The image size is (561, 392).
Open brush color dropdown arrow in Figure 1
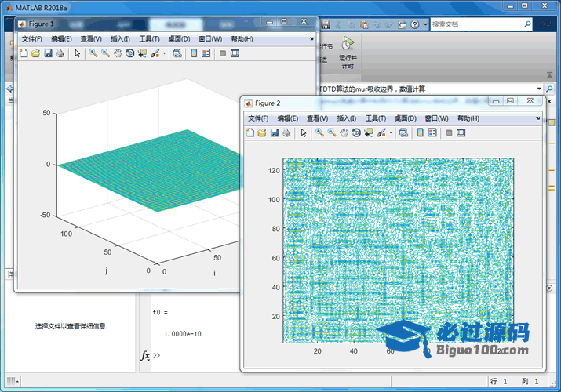point(164,53)
